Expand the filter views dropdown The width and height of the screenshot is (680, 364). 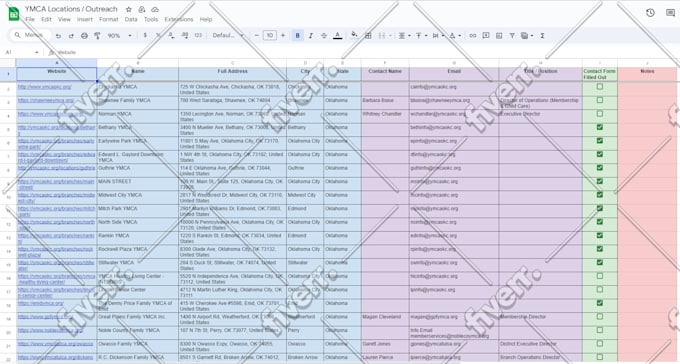click(532, 36)
